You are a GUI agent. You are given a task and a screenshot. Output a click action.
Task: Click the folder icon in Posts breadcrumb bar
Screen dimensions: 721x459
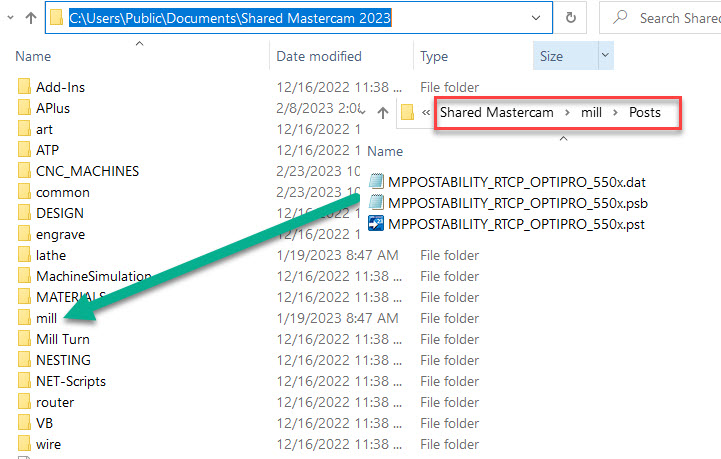407,112
